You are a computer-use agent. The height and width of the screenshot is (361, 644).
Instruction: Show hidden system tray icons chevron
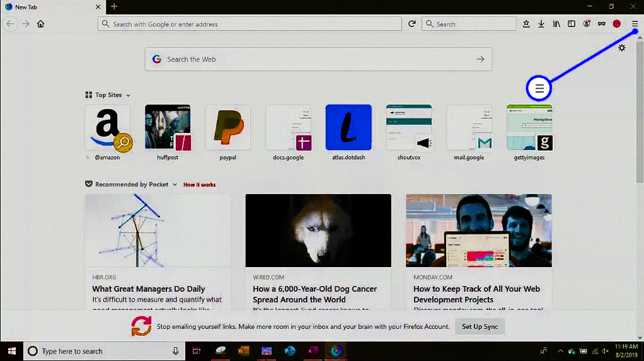(x=560, y=351)
